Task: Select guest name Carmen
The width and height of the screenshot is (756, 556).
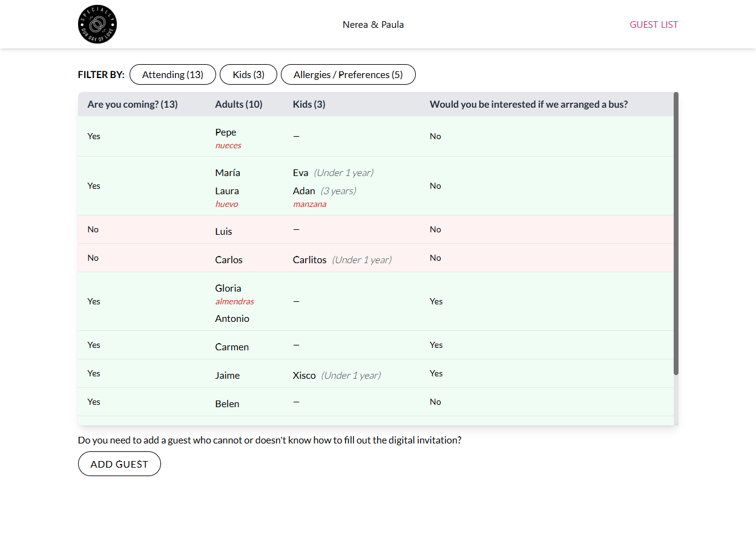Action: tap(232, 347)
